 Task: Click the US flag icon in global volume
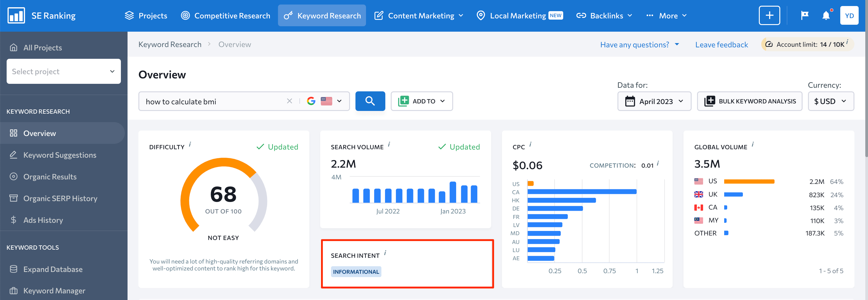pyautogui.click(x=699, y=181)
